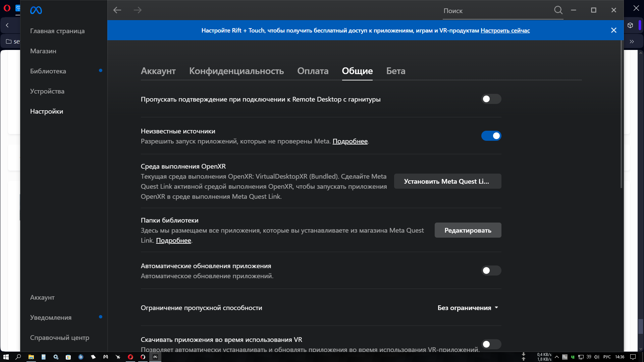Open the Бета tab
The width and height of the screenshot is (644, 362).
tap(396, 71)
